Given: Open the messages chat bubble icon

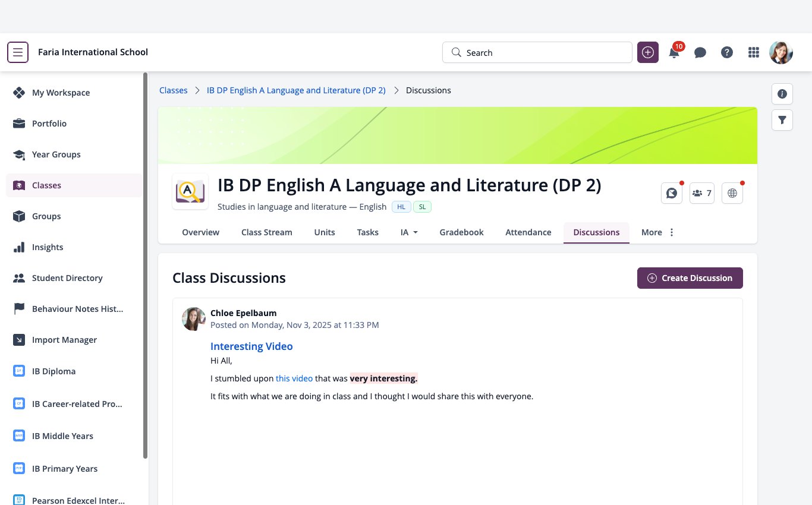Looking at the screenshot, I should tap(700, 52).
